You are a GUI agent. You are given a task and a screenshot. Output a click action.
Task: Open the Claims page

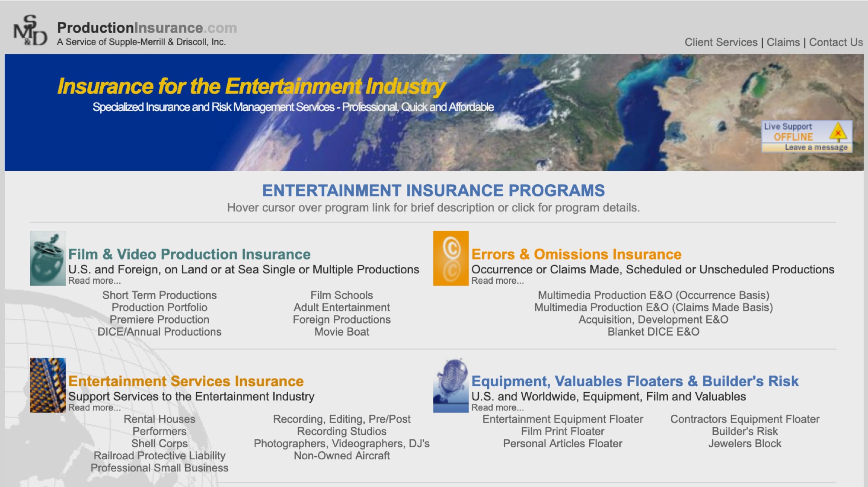[782, 42]
